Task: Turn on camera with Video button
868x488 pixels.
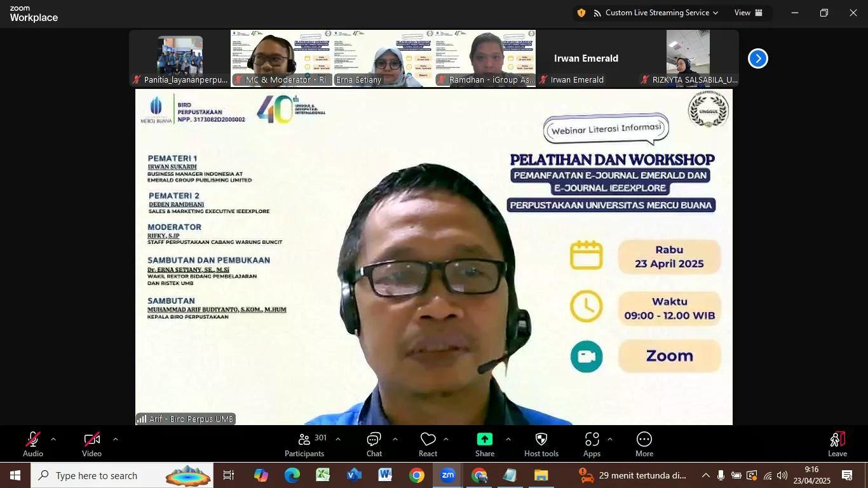Action: click(x=92, y=444)
